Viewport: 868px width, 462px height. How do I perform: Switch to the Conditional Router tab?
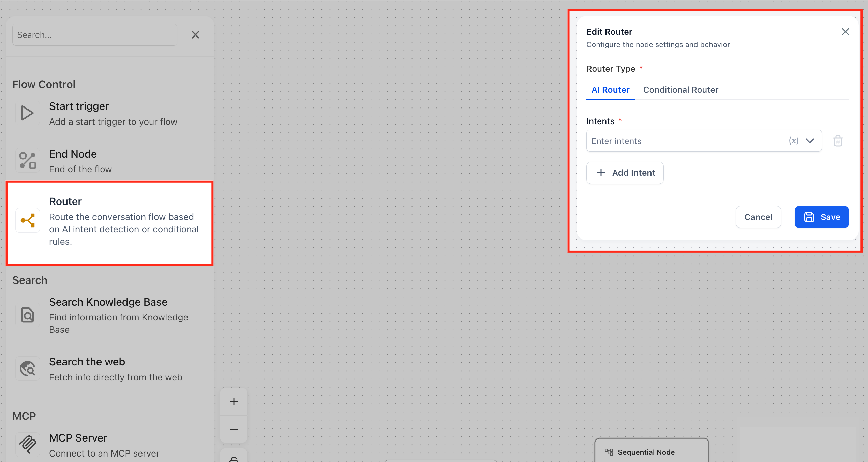click(x=680, y=90)
